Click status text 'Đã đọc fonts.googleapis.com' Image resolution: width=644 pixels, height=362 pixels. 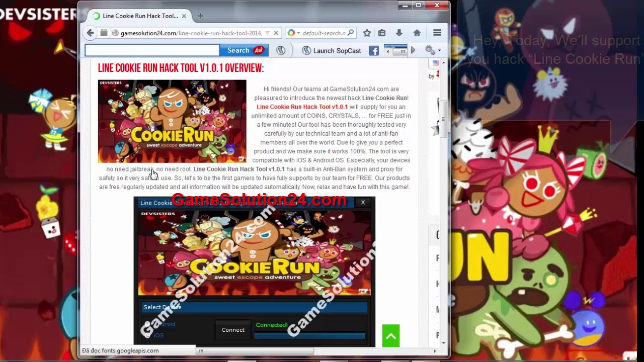120,350
